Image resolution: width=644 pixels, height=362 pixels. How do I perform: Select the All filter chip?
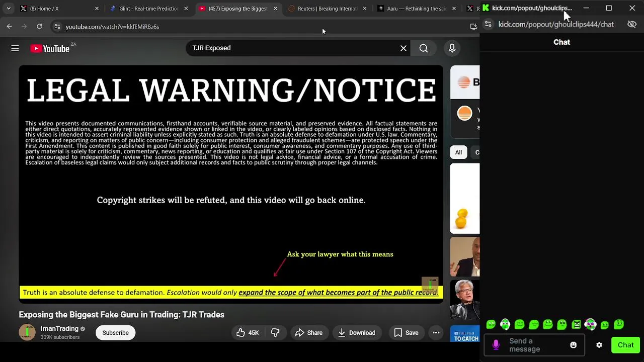[458, 152]
